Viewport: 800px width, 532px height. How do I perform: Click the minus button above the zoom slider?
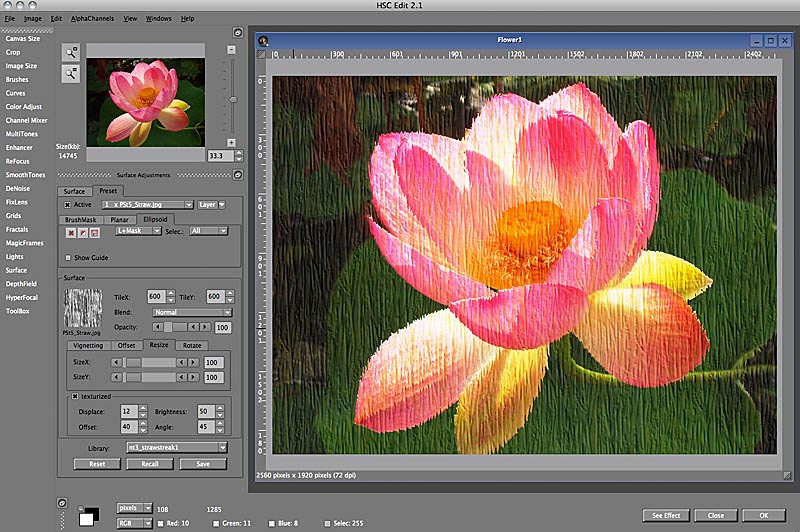pyautogui.click(x=232, y=49)
